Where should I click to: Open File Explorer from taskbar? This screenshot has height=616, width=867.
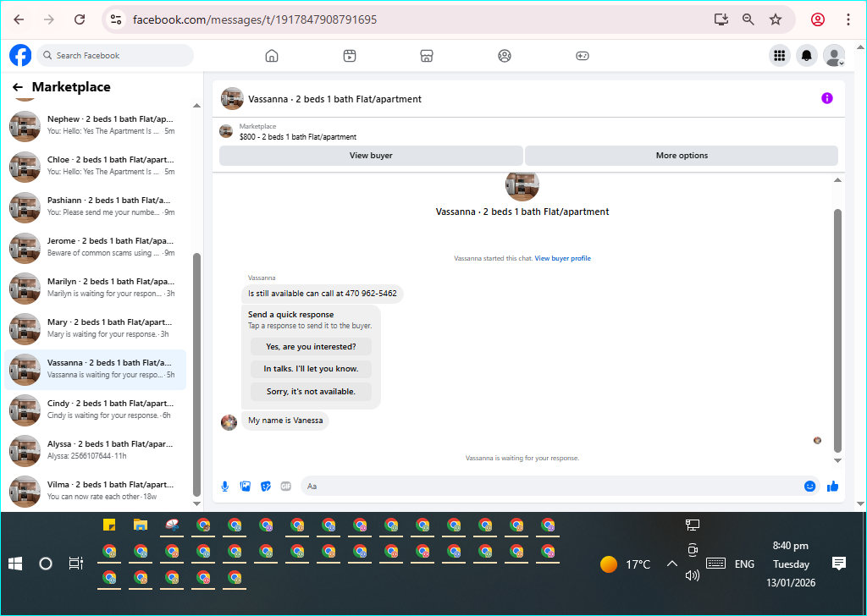click(x=141, y=525)
